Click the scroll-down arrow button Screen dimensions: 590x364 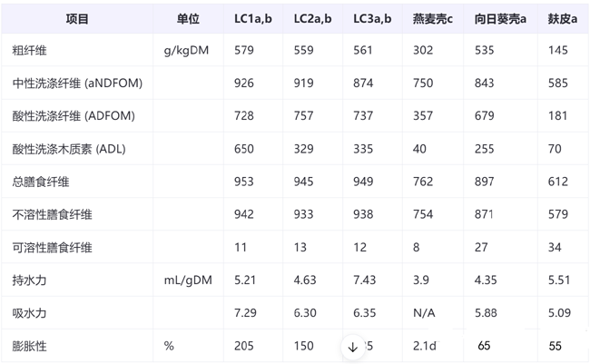pyautogui.click(x=353, y=347)
